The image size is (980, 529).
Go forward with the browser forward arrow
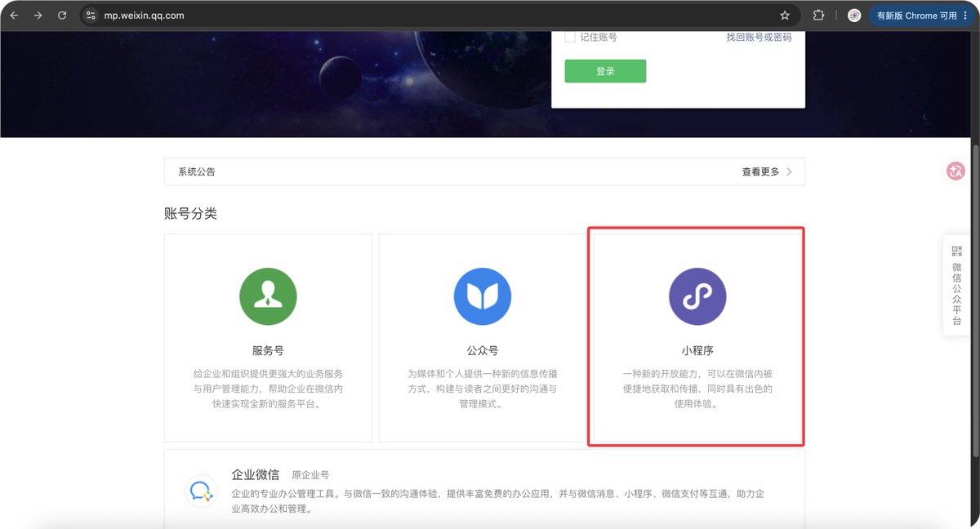pos(38,16)
